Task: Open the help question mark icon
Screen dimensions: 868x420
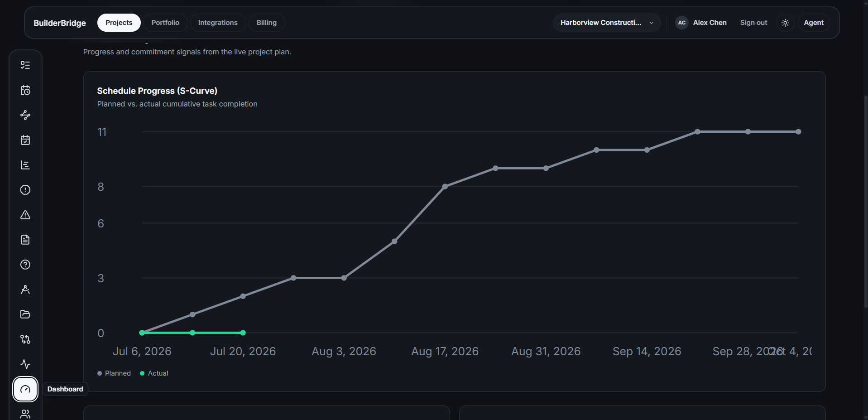Action: click(x=25, y=265)
